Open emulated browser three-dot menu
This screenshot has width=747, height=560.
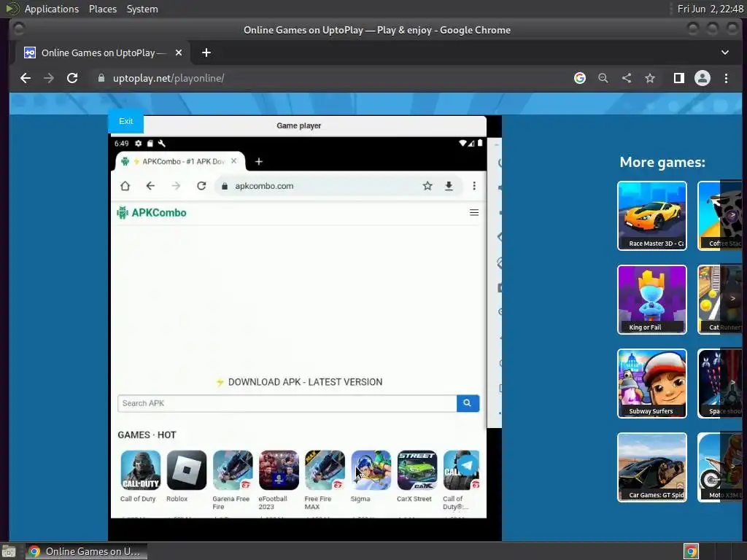[x=474, y=186]
